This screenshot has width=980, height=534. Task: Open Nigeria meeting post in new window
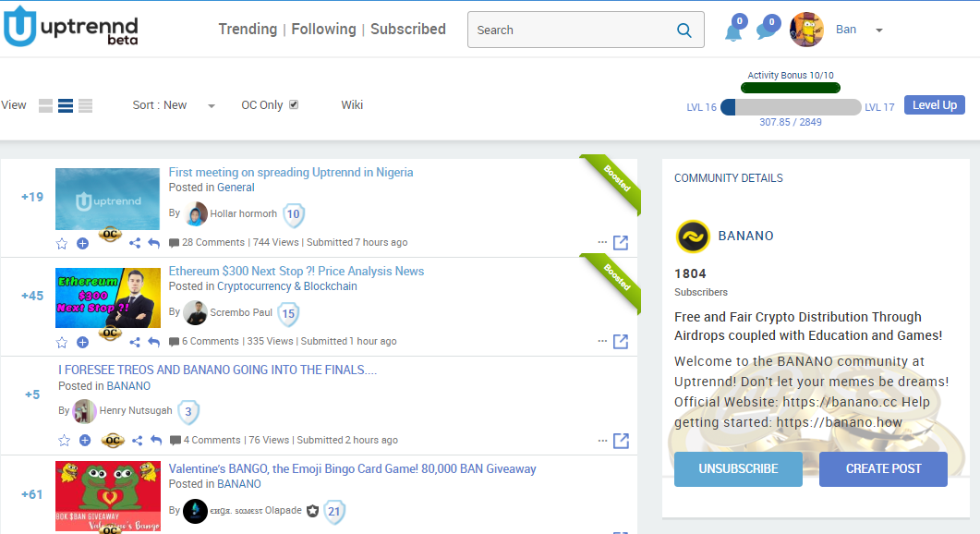[621, 243]
